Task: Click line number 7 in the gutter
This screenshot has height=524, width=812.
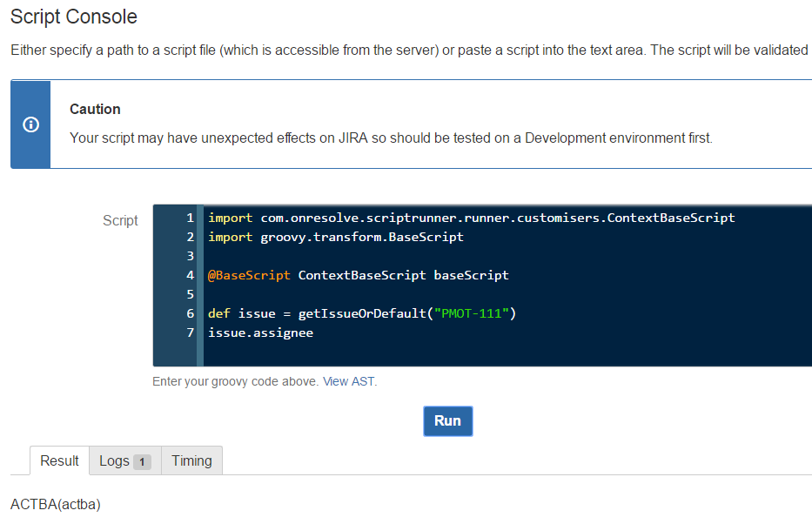Action: (x=190, y=333)
